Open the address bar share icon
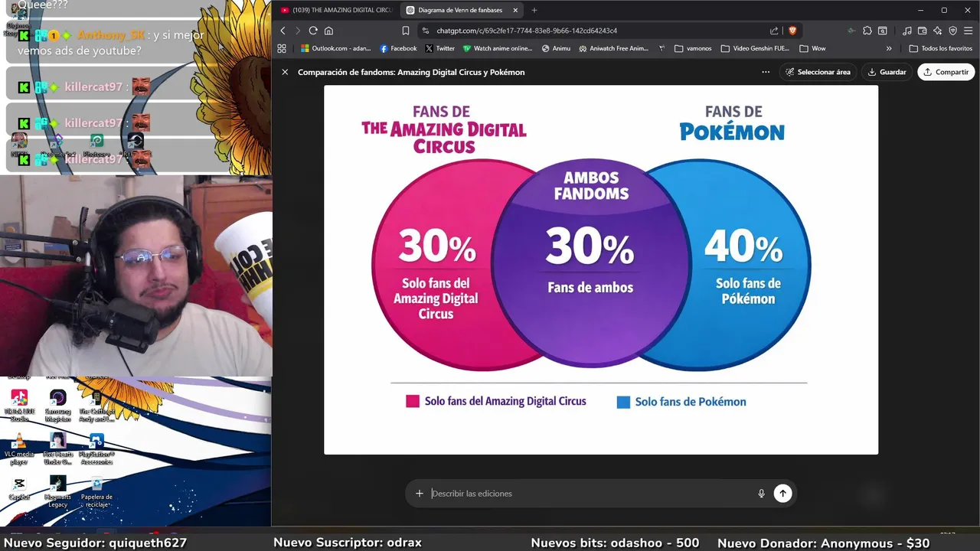 tap(774, 31)
